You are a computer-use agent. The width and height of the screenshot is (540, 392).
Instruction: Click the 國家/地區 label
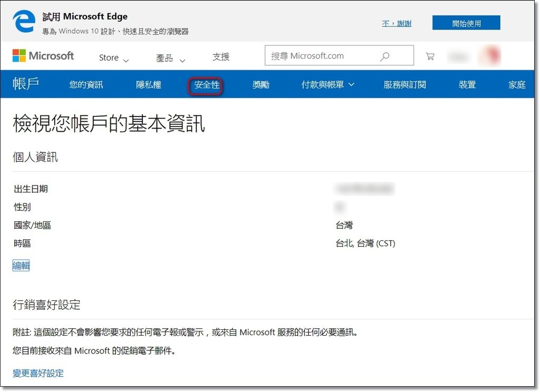[x=32, y=225]
